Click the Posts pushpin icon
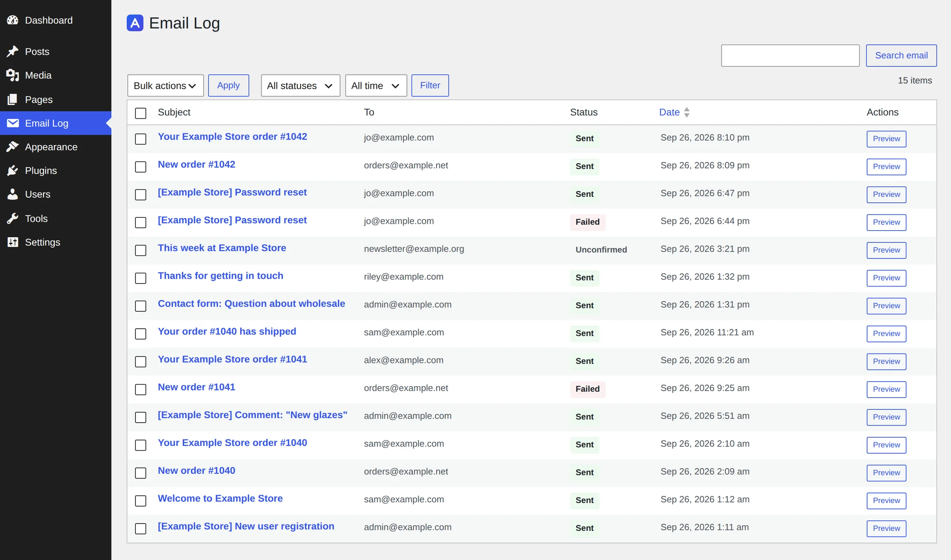 pos(13,51)
